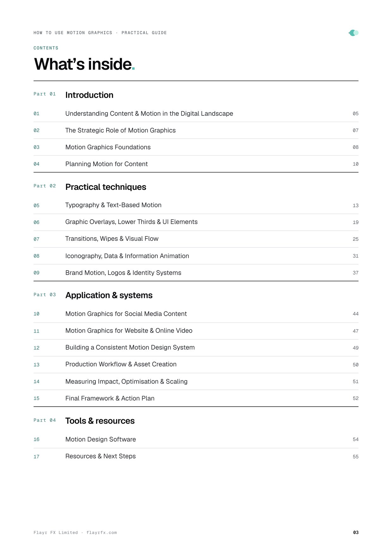
Task: Open Iconography, Data & Information Animation
Action: (196, 256)
